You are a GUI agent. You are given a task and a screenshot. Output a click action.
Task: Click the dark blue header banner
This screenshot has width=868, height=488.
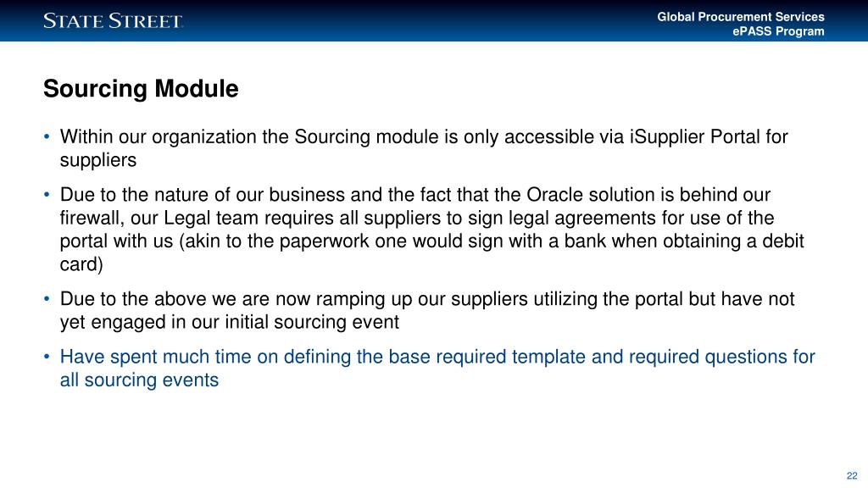pyautogui.click(x=434, y=20)
